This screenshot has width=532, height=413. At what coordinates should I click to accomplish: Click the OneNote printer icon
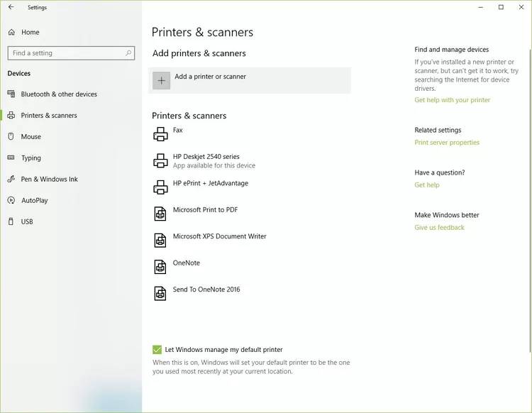coord(160,267)
